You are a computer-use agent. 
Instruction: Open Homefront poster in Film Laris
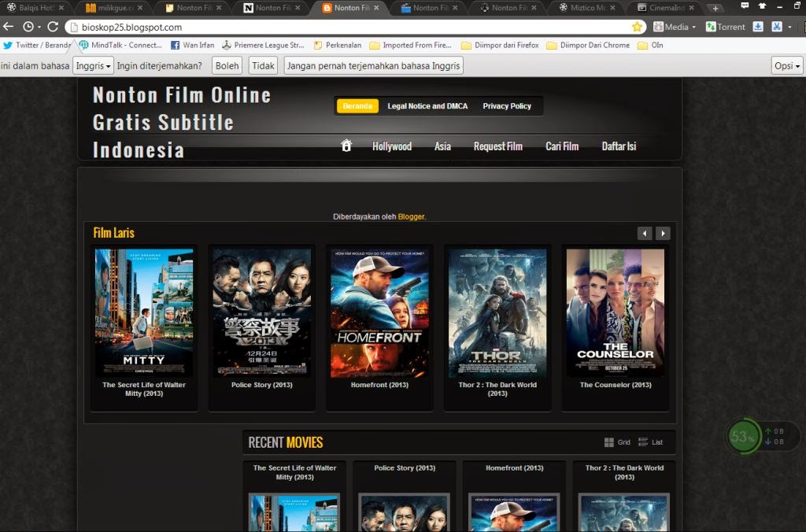(379, 312)
